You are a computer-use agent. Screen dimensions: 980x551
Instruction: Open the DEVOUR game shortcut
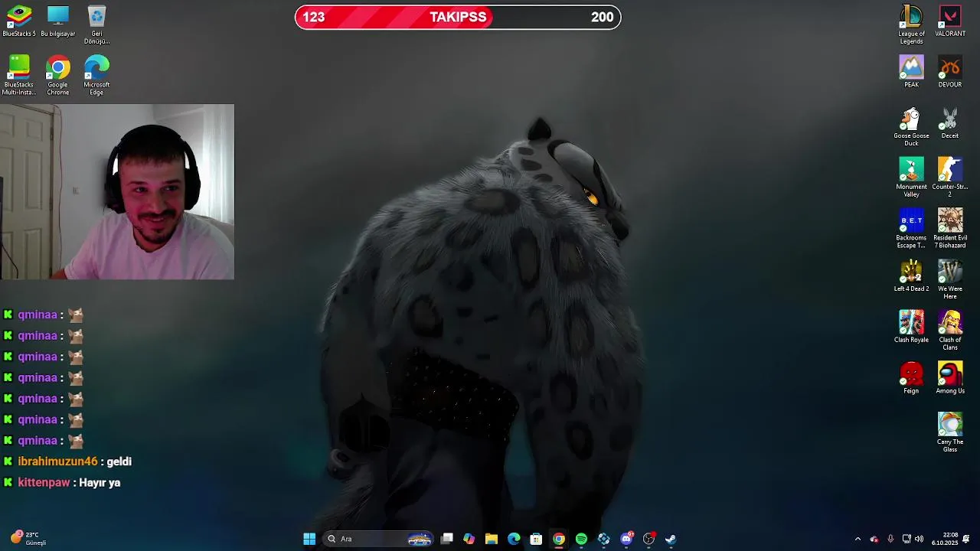950,71
